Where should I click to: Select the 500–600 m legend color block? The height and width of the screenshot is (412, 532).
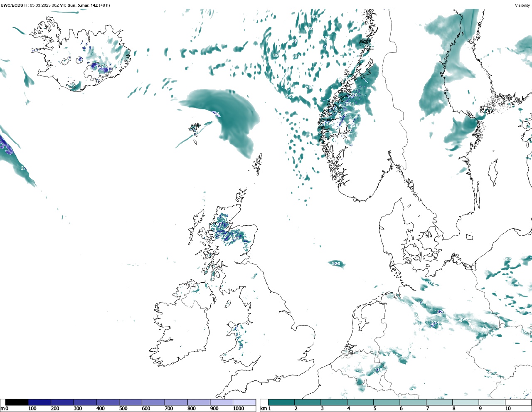(x=131, y=402)
